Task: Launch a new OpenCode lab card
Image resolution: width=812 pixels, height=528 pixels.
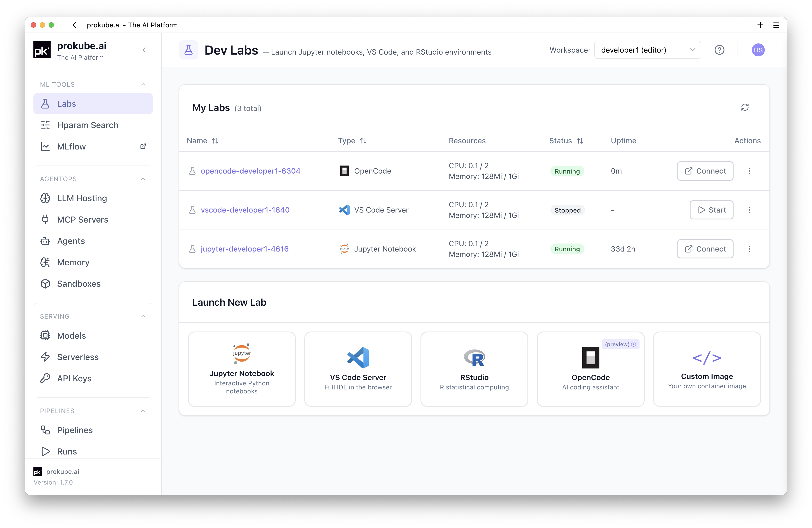Action: pos(590,369)
